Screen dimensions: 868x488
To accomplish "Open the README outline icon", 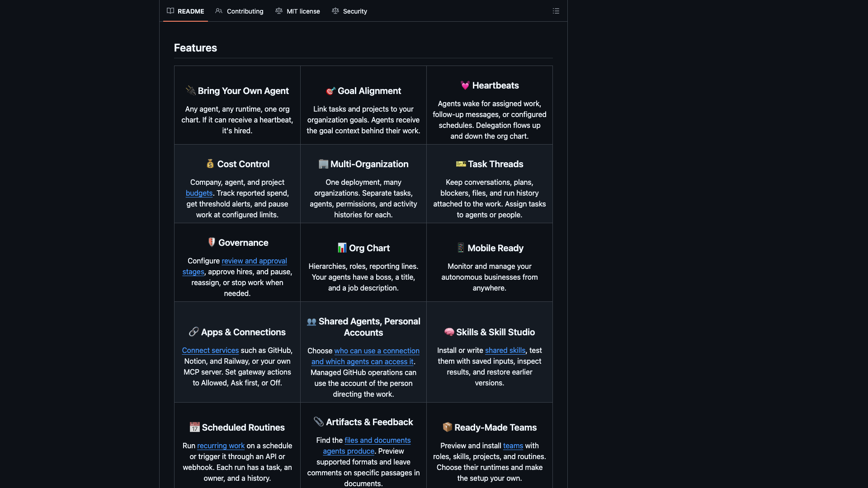I will [556, 11].
